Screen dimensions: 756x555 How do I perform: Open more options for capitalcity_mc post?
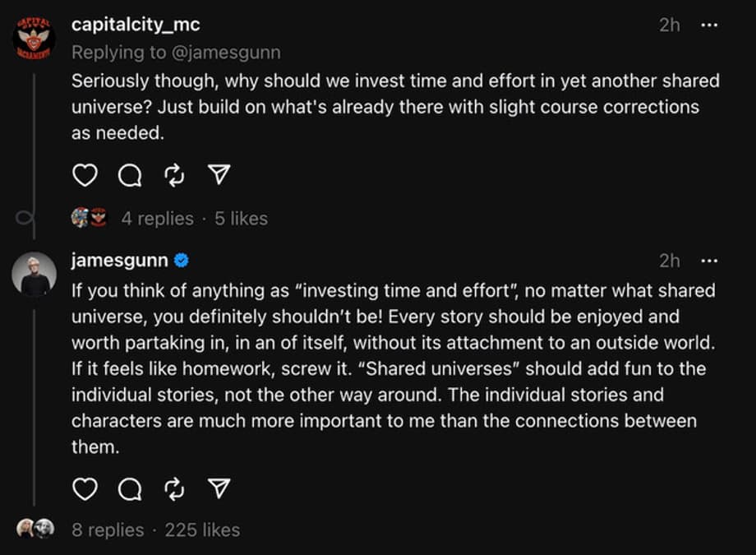coord(708,25)
